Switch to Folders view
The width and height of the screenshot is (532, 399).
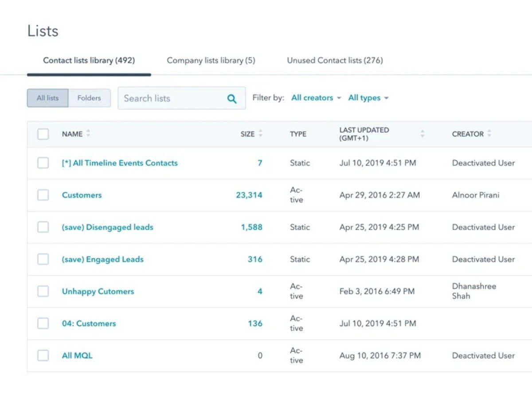click(x=89, y=98)
